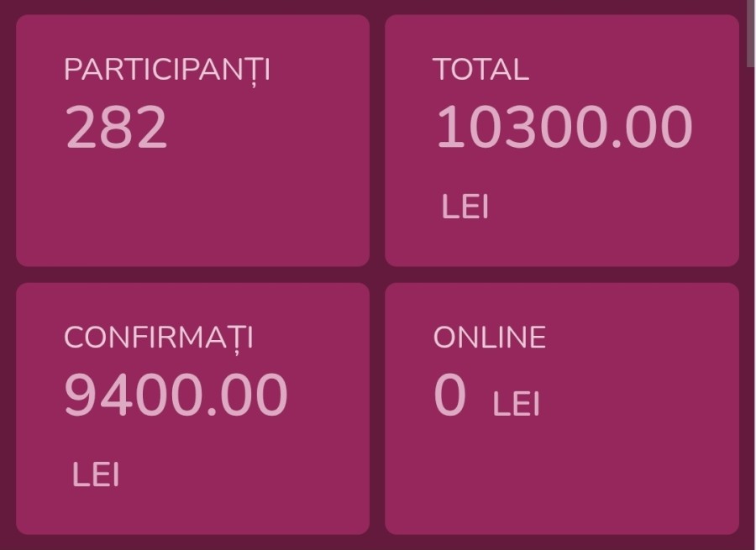Click the LEI label in the CONFIRMAȚI card
Viewport: 756px width, 550px height.
coord(97,471)
